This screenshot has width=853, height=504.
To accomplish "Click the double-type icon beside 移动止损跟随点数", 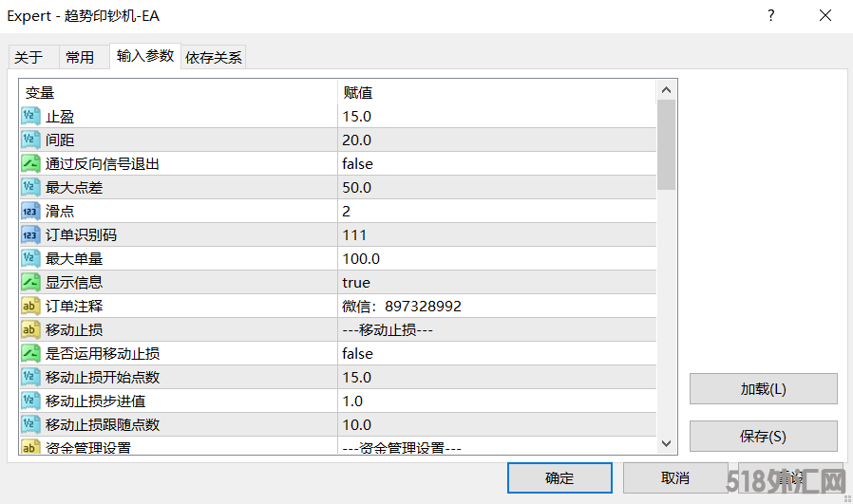I will tap(30, 424).
